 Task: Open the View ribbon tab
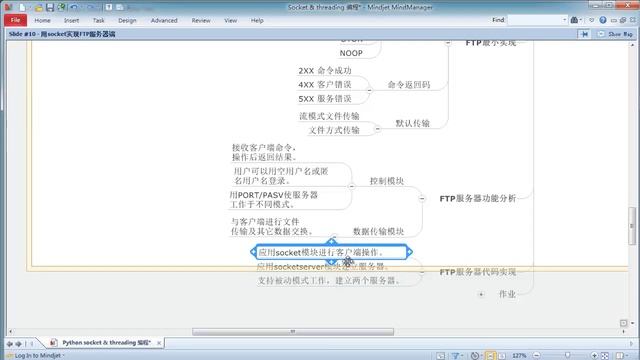[231, 20]
